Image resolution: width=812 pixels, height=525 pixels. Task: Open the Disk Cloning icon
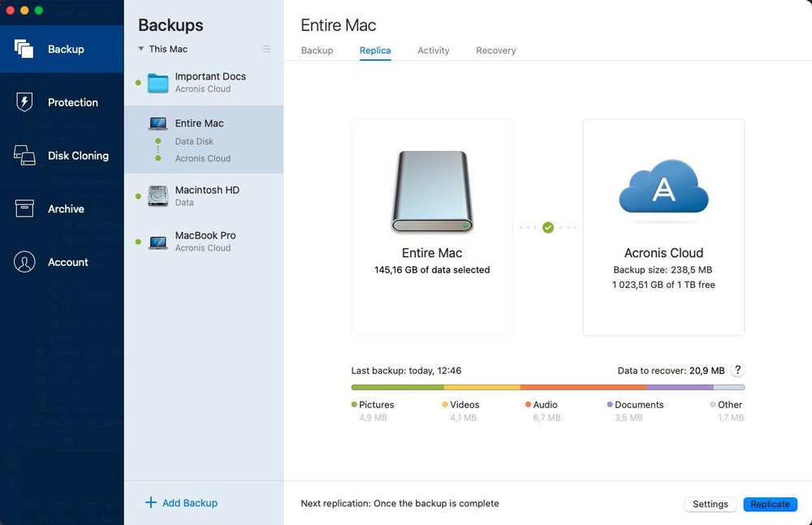tap(24, 156)
